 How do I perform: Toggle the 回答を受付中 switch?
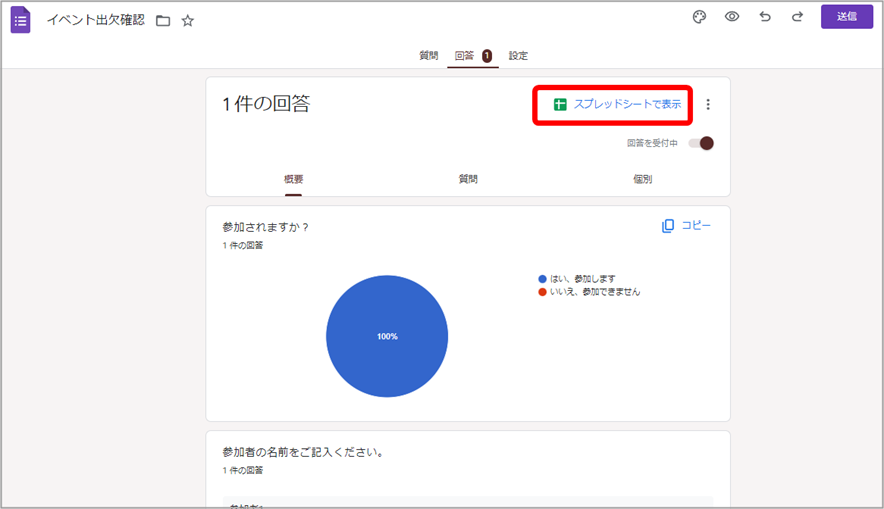[701, 143]
